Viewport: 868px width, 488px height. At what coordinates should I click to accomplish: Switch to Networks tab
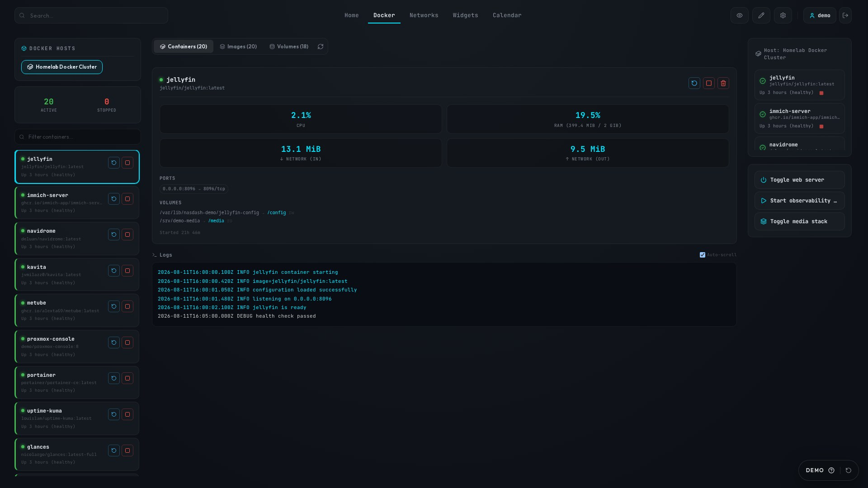coord(424,15)
